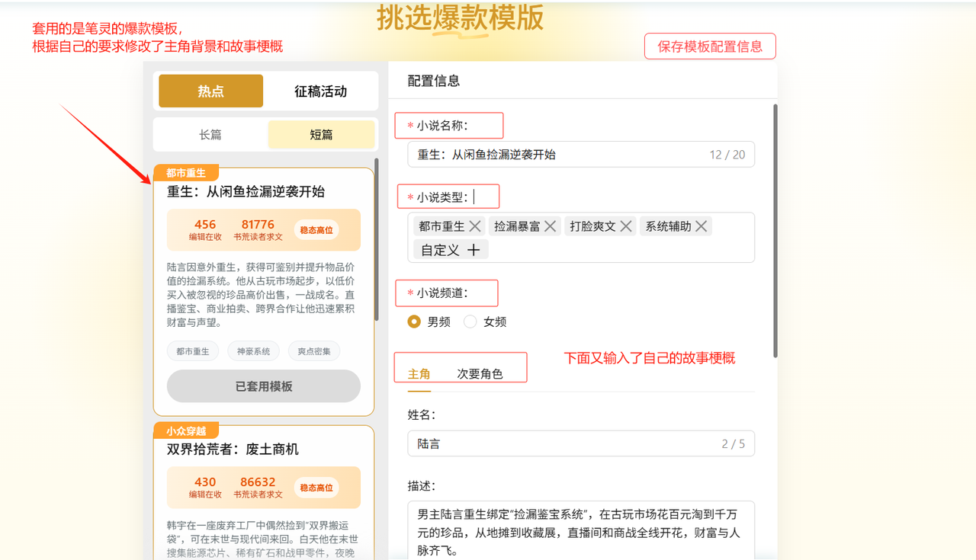The width and height of the screenshot is (976, 560).
Task: Click the 小众穿越 orange category badge
Action: [x=186, y=430]
